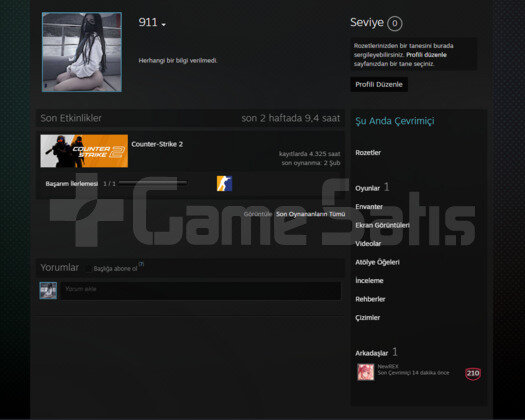Click the 210 level badge of NewREX
The width and height of the screenshot is (525, 420).
473,373
